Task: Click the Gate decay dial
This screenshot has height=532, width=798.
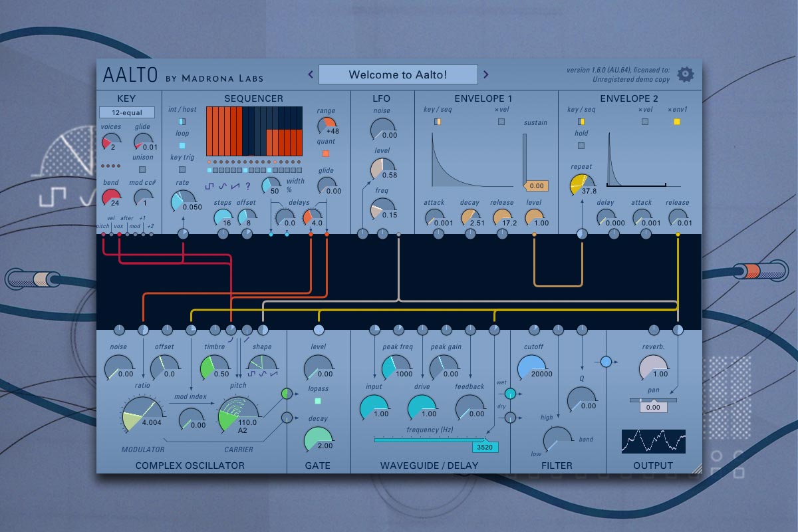Action: (318, 439)
